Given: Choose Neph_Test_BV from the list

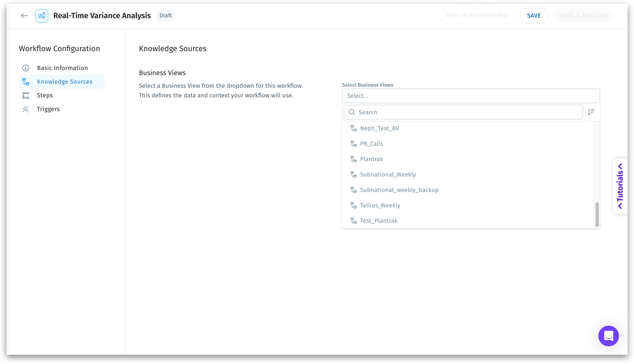Looking at the screenshot, I should [x=379, y=128].
